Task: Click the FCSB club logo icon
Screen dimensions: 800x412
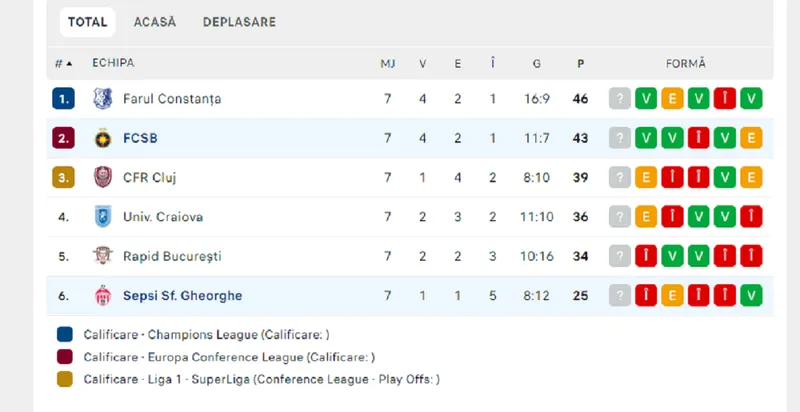Action: (101, 138)
